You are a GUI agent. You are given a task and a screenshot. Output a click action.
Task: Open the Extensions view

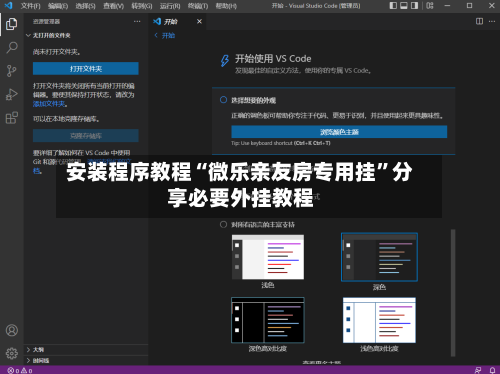point(12,118)
